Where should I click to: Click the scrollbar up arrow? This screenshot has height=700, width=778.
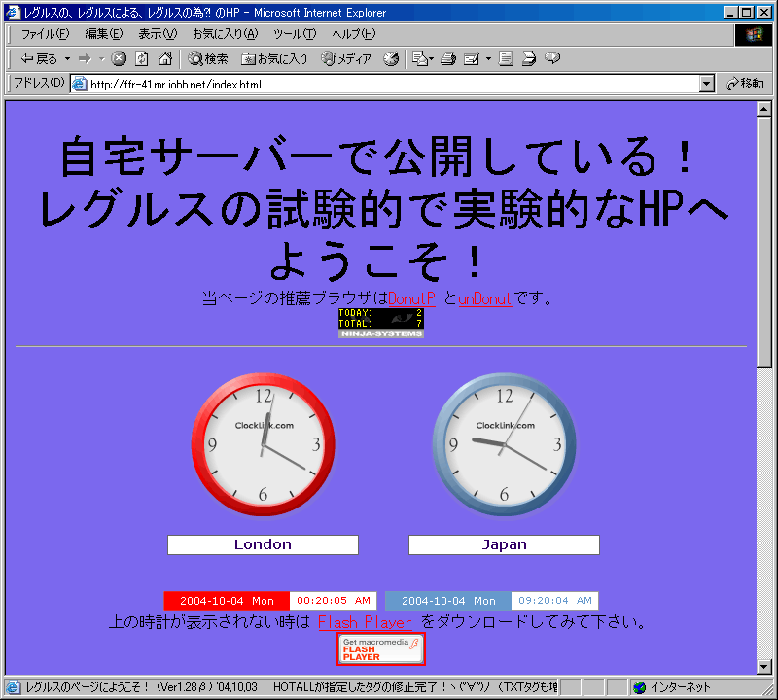764,109
